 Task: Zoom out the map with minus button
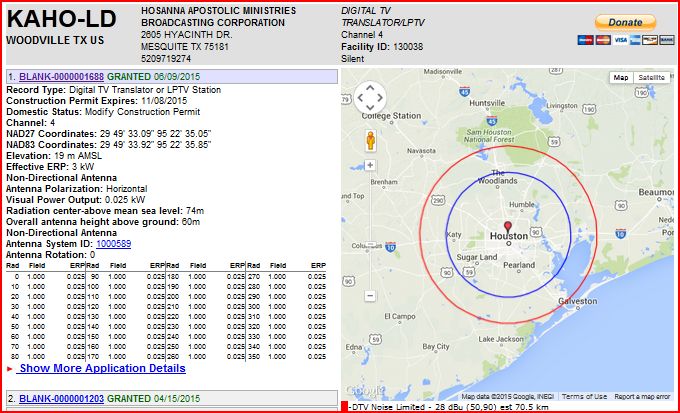(x=370, y=296)
